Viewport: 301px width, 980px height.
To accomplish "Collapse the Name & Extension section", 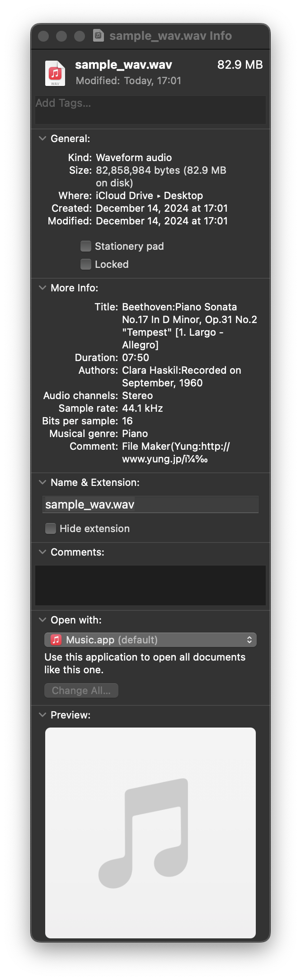I will (x=42, y=482).
